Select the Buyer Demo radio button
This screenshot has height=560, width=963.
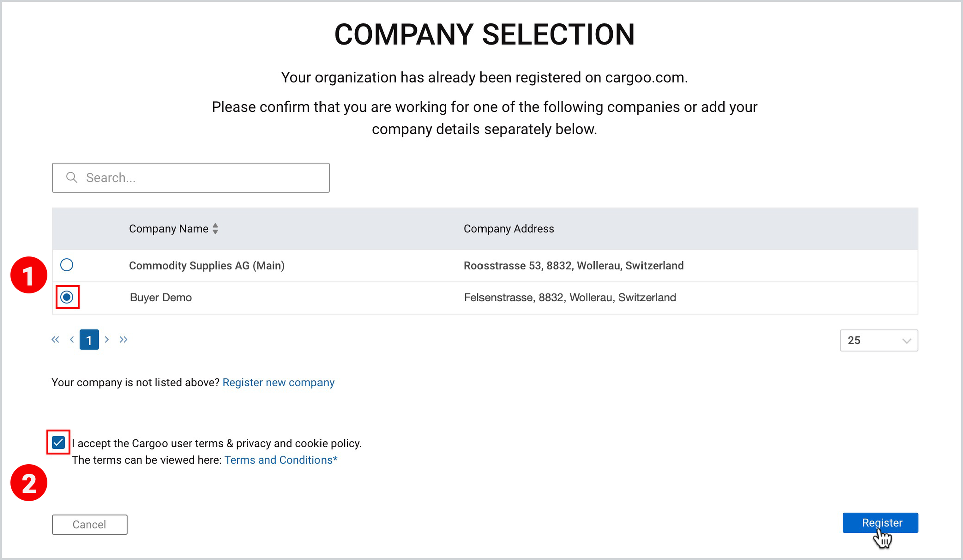[67, 297]
